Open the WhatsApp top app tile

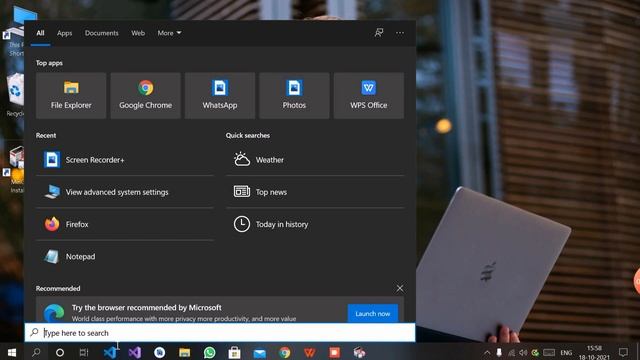click(220, 96)
